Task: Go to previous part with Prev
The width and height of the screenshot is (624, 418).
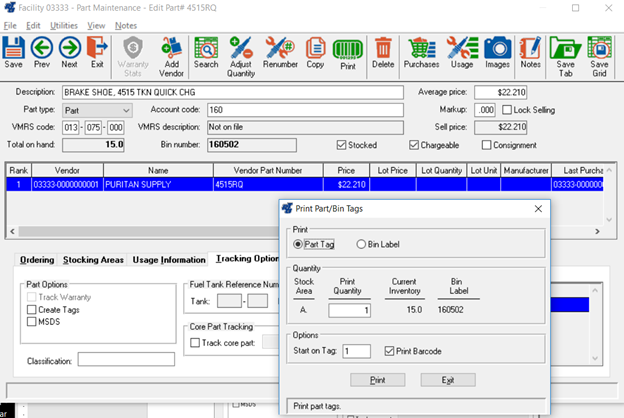Action: click(42, 52)
